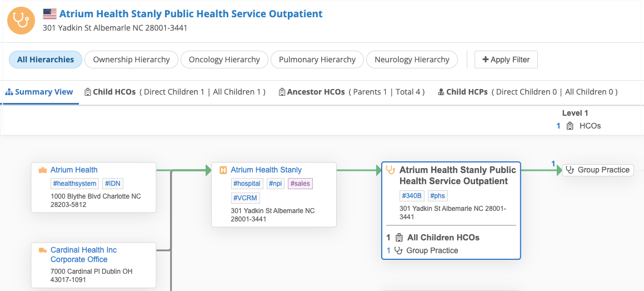This screenshot has width=644, height=291.
Task: Click the building icon beside All Children HCOs
Action: pyautogui.click(x=399, y=238)
